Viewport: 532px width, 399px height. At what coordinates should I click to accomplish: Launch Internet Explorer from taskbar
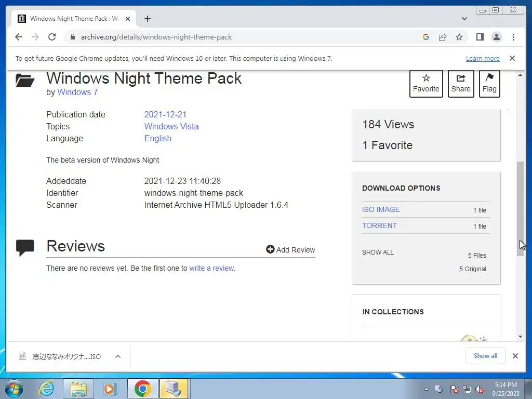(46, 389)
